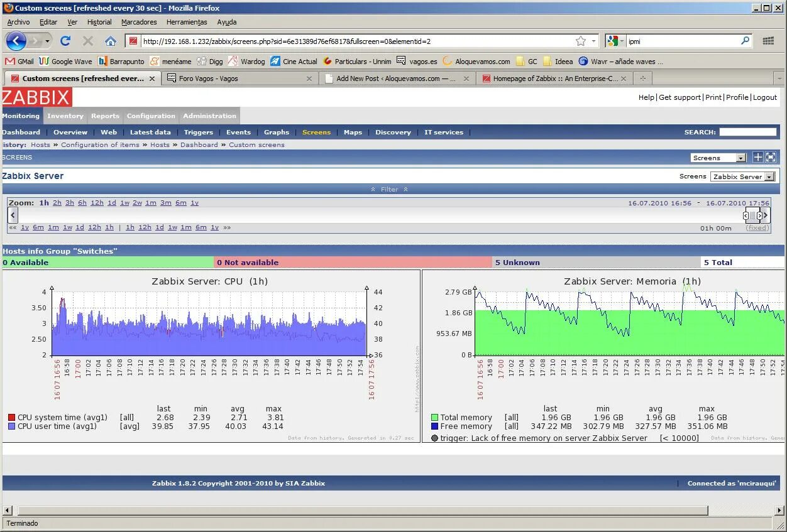Click the add-screen plus icon in Screens bar
787x532 pixels.
pyautogui.click(x=758, y=158)
